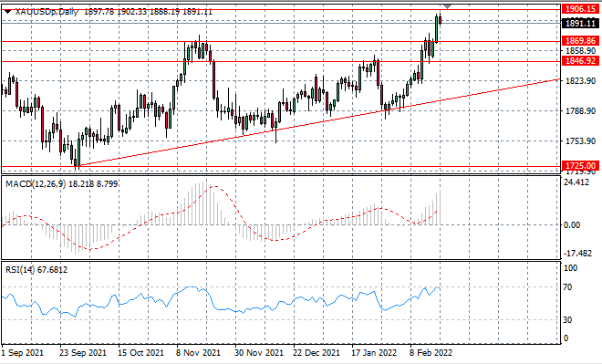Screen dimensions: 602x364
Task: Click the 1846.92 red price label
Action: tap(580, 60)
